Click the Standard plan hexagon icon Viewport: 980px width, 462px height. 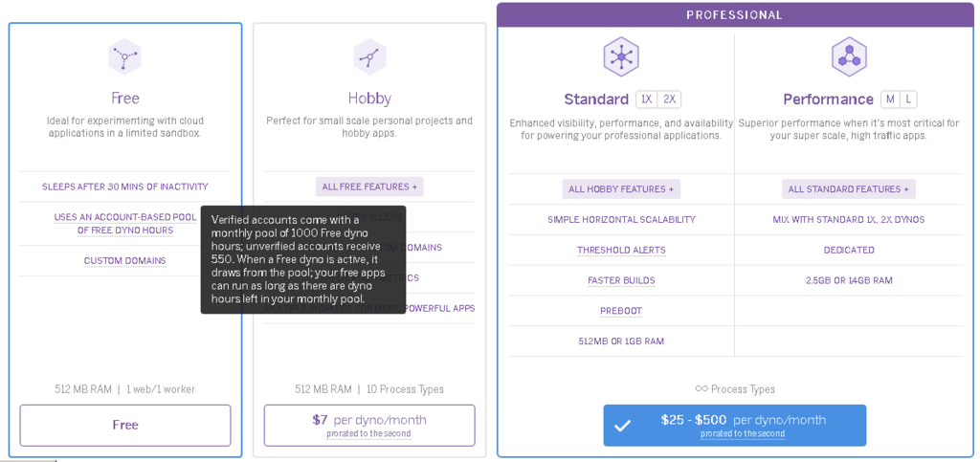coord(620,57)
